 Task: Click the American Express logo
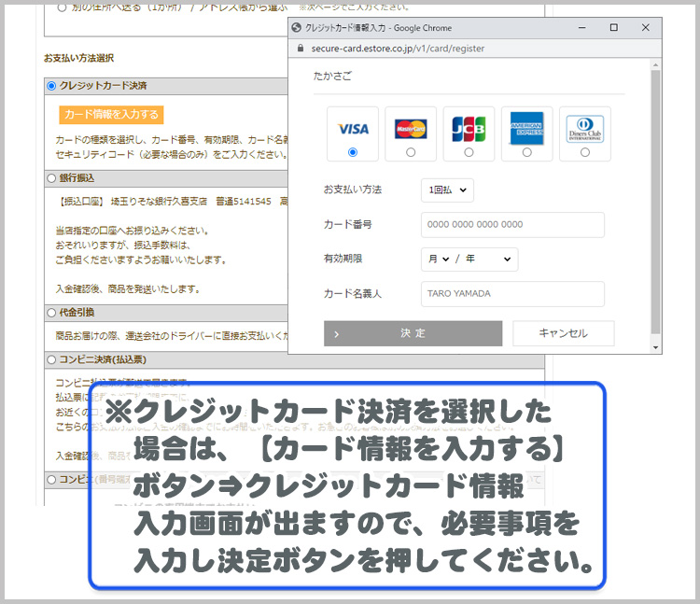(526, 128)
